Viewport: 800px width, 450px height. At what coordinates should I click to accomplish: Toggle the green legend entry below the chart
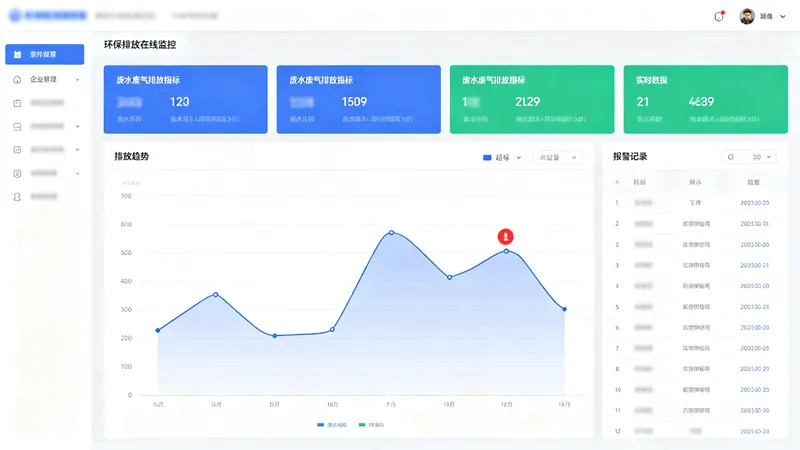(x=371, y=424)
